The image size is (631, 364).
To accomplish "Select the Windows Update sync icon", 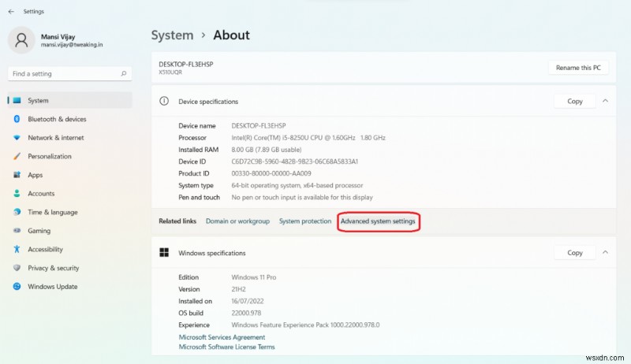I will (17, 287).
